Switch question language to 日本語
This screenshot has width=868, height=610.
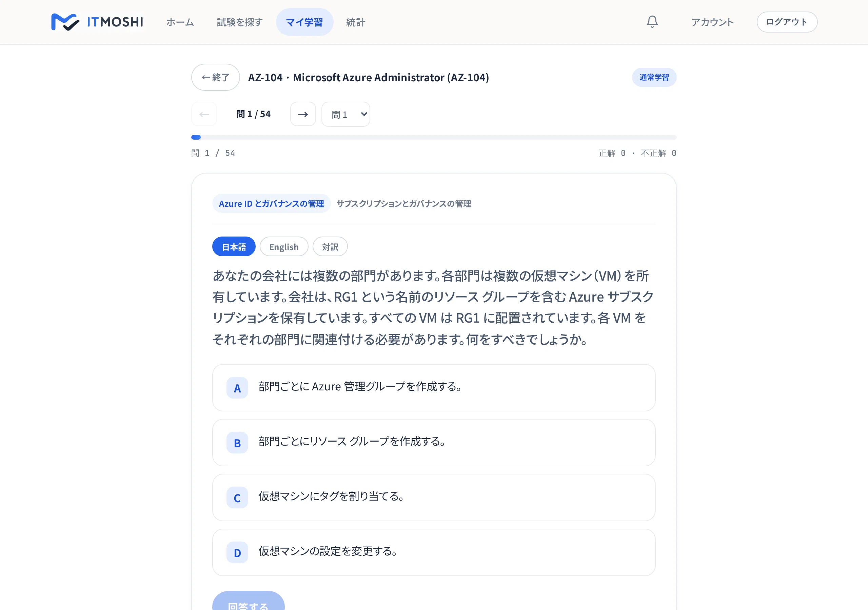(x=234, y=247)
